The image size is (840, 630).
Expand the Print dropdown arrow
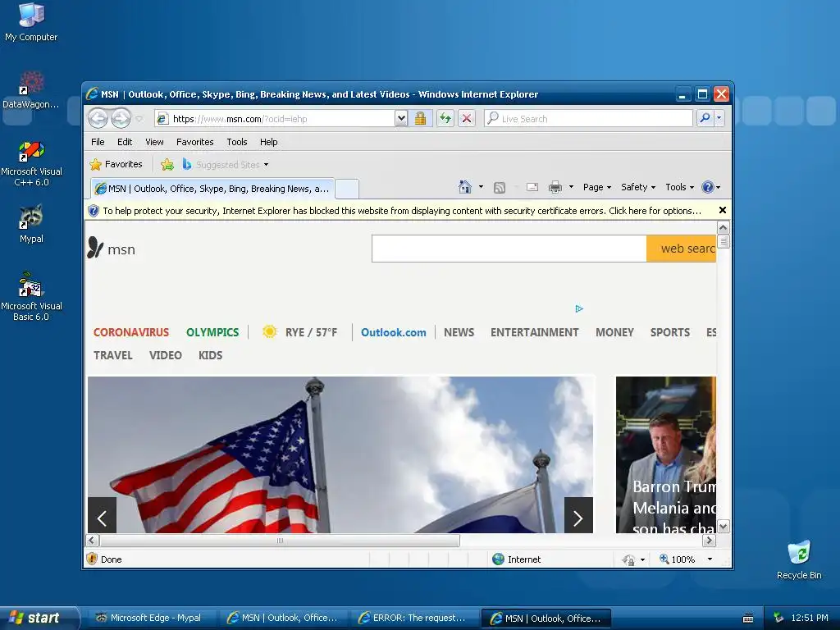[571, 187]
